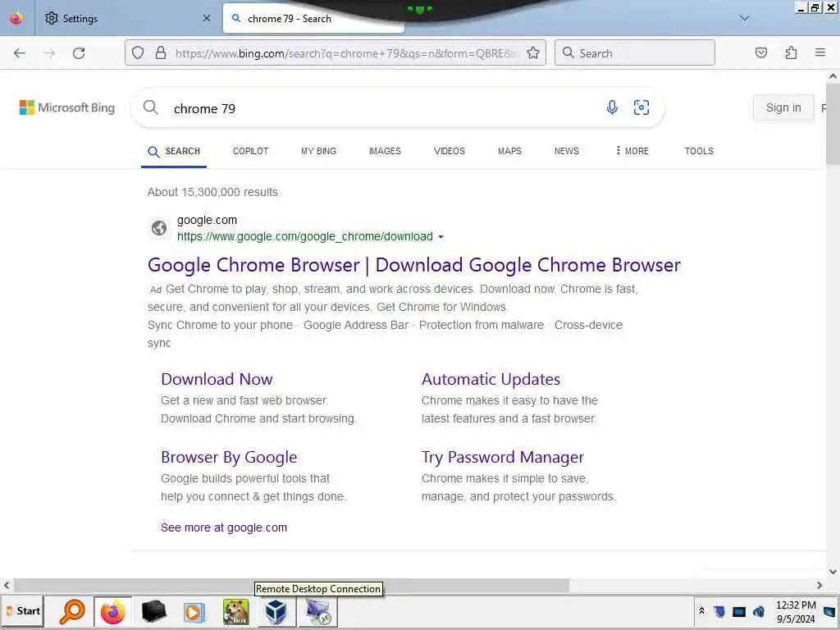
Task: Show IMAGES results
Action: [385, 151]
